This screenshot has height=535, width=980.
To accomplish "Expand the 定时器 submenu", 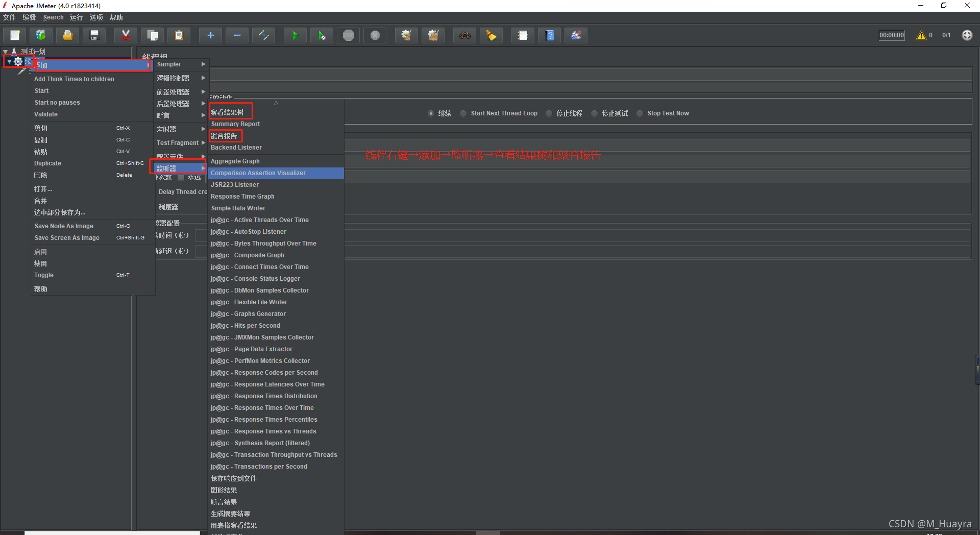I will (181, 129).
